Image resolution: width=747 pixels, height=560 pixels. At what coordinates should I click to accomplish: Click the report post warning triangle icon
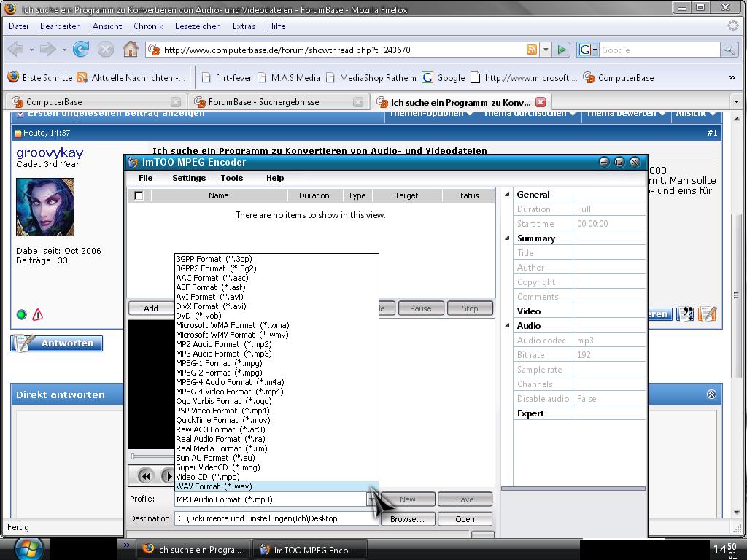(38, 315)
